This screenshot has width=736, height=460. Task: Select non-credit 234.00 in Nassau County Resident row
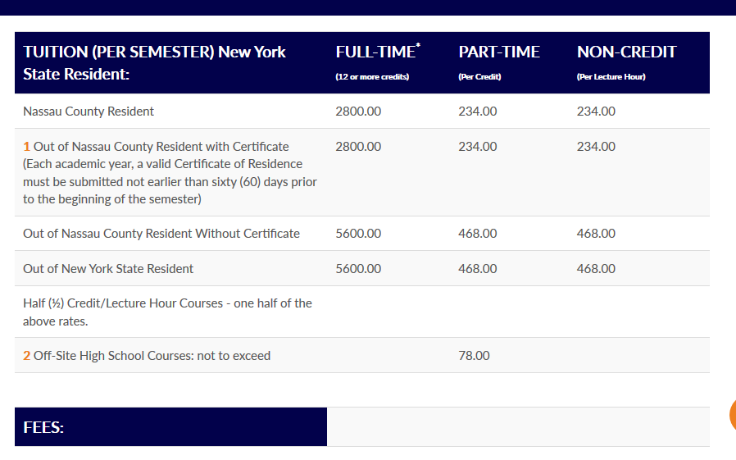click(x=596, y=111)
